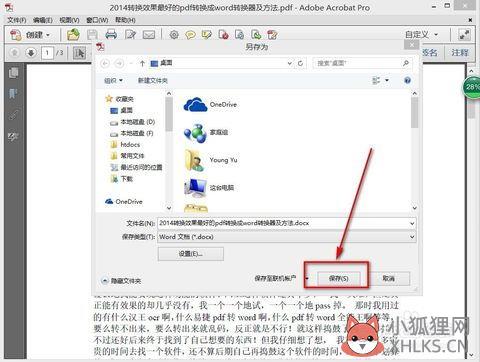
Task: Click the Save (保存) button
Action: pyautogui.click(x=338, y=278)
